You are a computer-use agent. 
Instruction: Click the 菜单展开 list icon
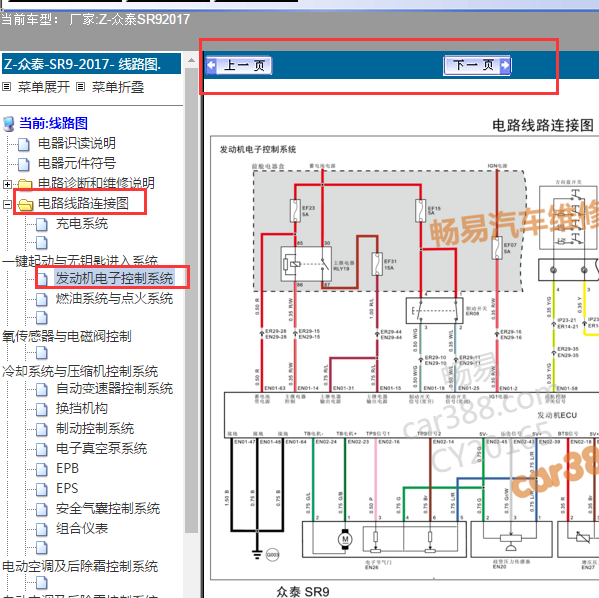click(6, 87)
